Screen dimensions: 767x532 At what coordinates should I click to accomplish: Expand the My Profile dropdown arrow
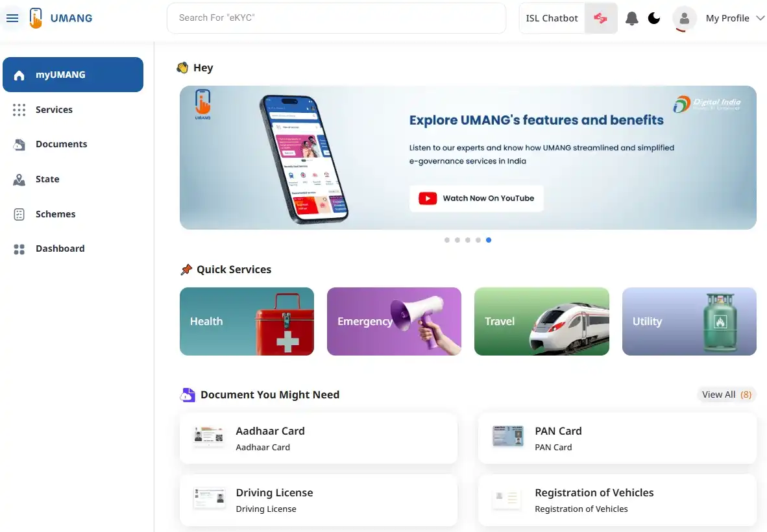pos(760,18)
